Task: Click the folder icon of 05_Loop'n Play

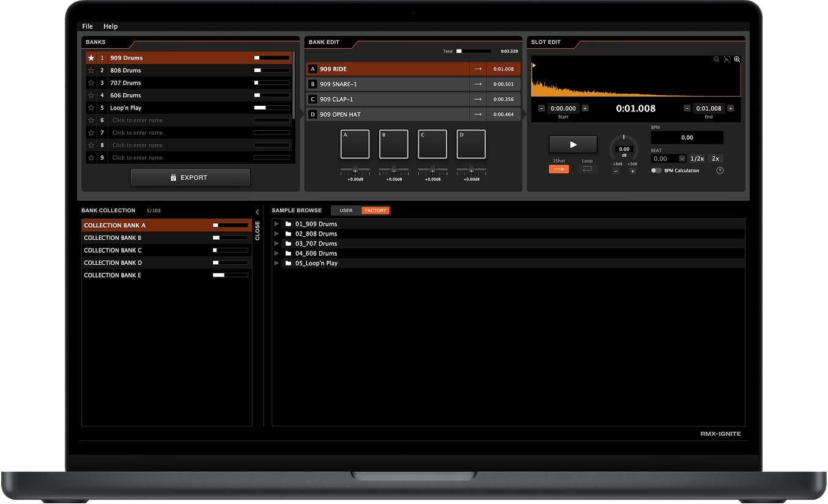Action: tap(288, 263)
